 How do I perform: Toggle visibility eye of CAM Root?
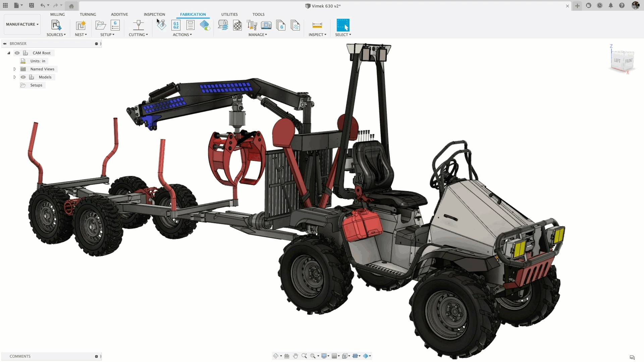click(17, 53)
